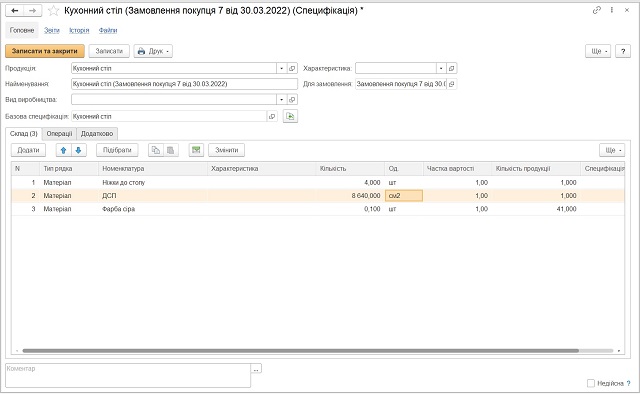Open the Звіти section

tap(52, 30)
